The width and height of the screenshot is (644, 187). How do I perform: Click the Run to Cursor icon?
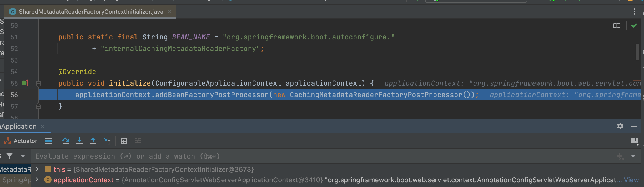tap(107, 141)
